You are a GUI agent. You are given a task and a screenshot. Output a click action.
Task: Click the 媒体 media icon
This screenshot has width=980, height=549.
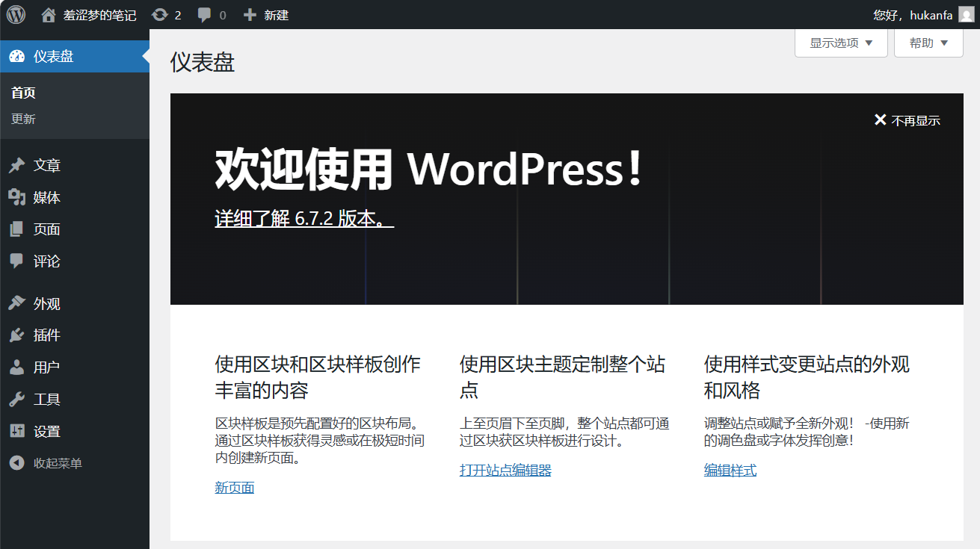pos(16,197)
